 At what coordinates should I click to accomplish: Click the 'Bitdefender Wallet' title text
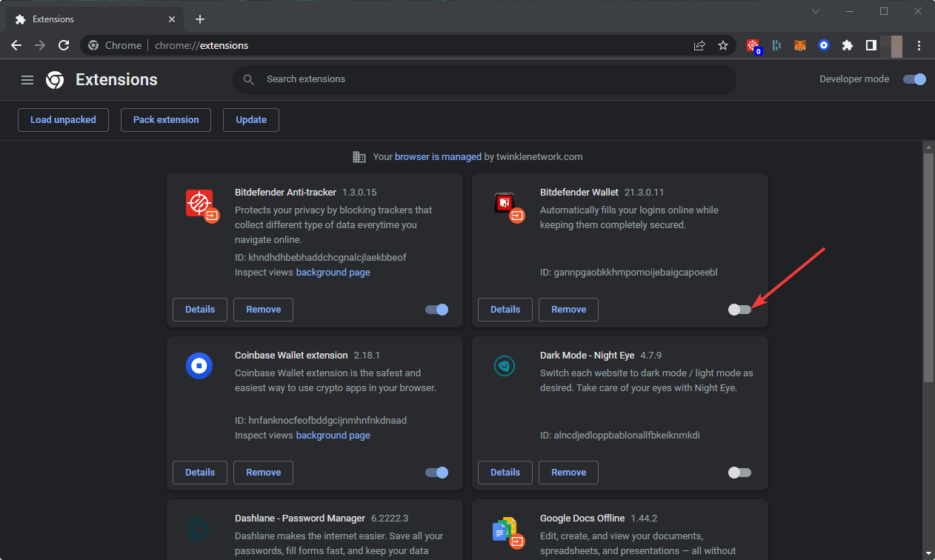pyautogui.click(x=579, y=193)
